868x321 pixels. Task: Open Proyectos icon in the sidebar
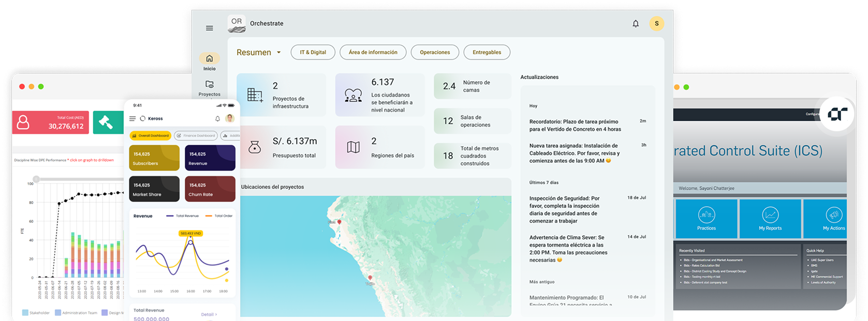coord(209,84)
